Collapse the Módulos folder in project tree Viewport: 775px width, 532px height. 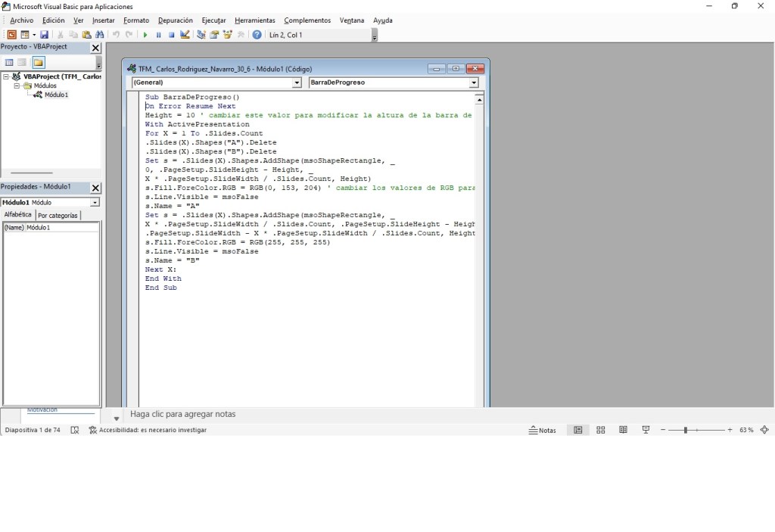click(x=17, y=86)
